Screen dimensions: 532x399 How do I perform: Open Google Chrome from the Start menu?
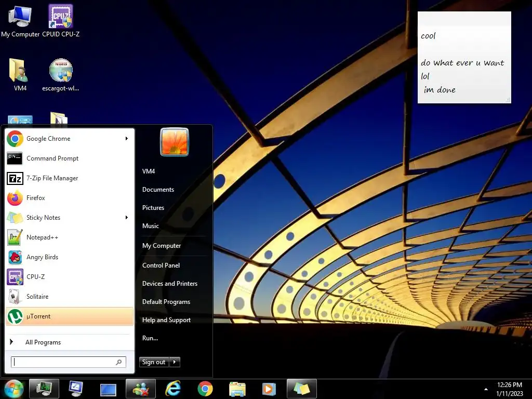click(x=70, y=138)
